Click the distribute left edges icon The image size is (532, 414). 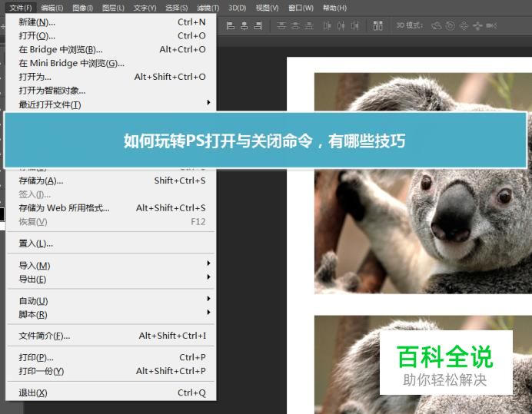click(327, 25)
